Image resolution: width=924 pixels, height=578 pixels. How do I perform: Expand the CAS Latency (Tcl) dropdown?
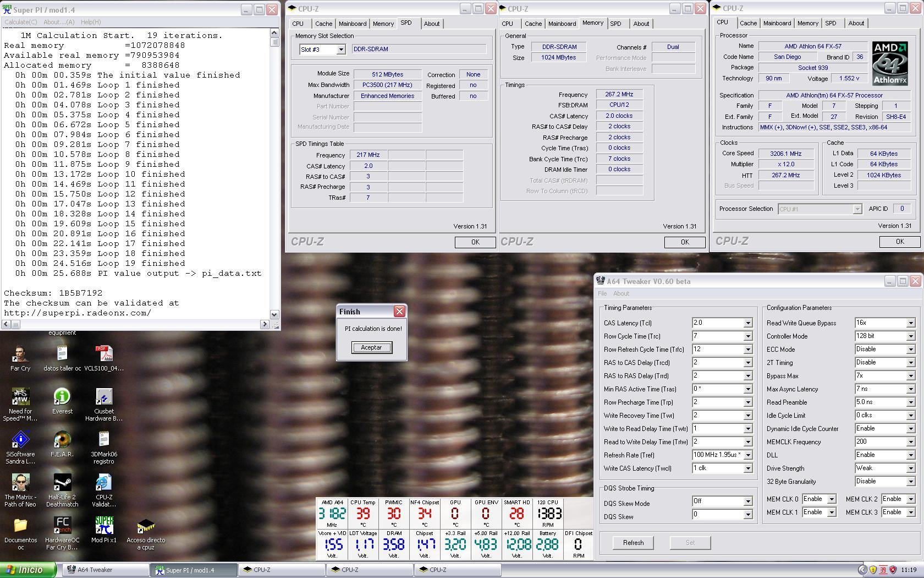[x=748, y=323]
